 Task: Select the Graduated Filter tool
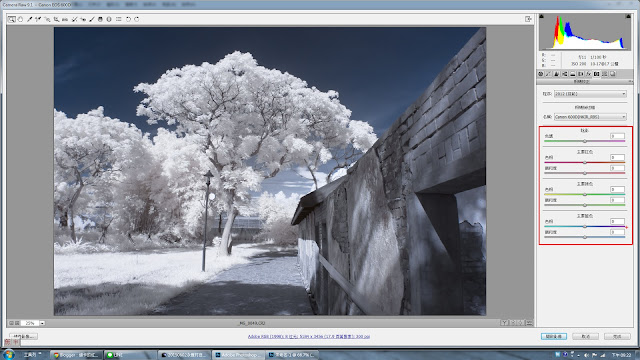click(100, 19)
